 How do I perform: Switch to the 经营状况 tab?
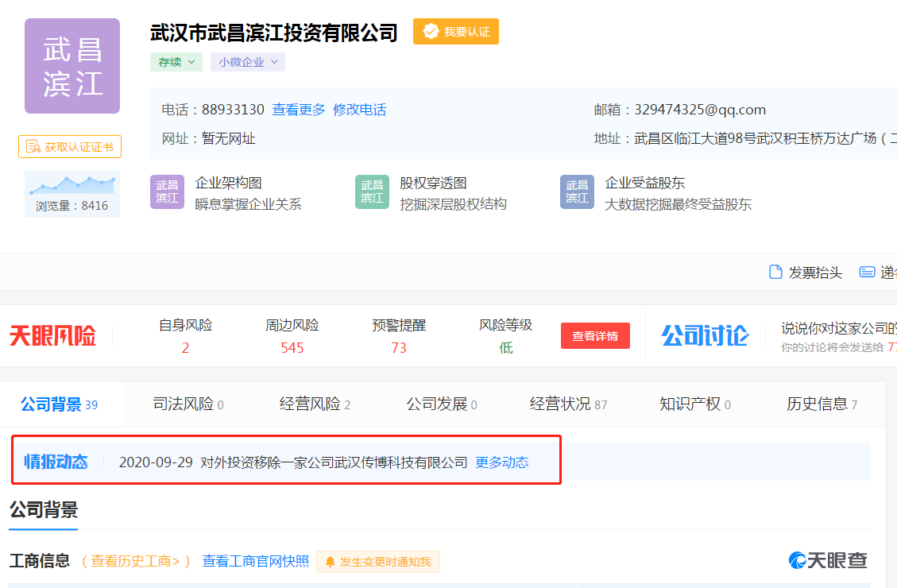568,404
